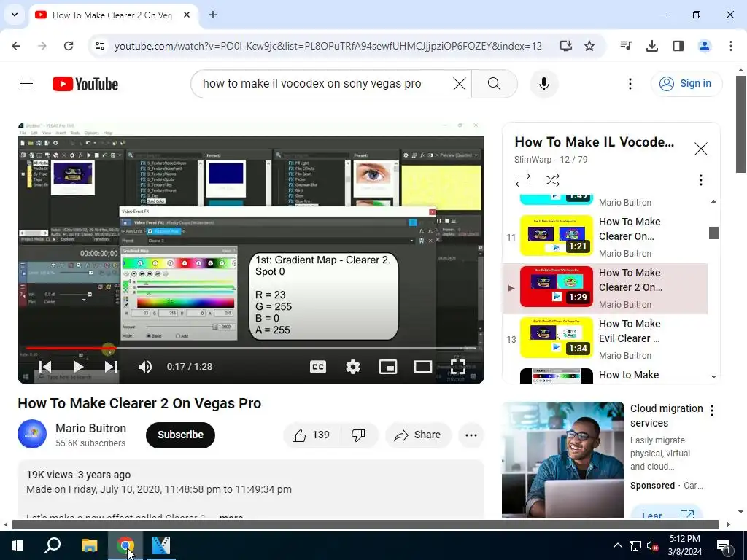747x560 pixels.
Task: Bookmark this page with star
Action: click(x=589, y=46)
